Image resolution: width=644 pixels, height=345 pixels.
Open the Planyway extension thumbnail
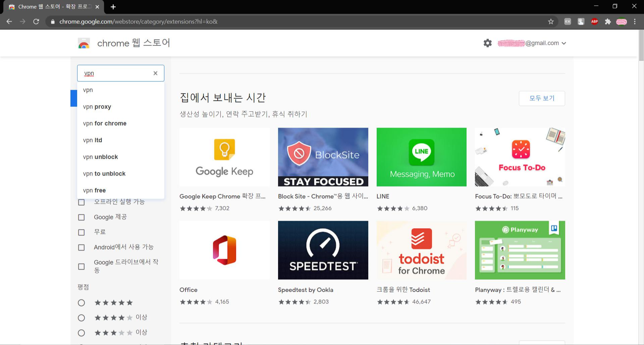[520, 250]
